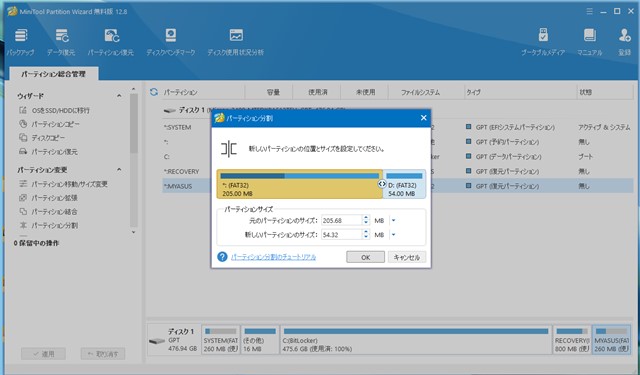Open the Backup tool (バックアップ)
Viewport: 640px width, 375px height.
tap(20, 42)
